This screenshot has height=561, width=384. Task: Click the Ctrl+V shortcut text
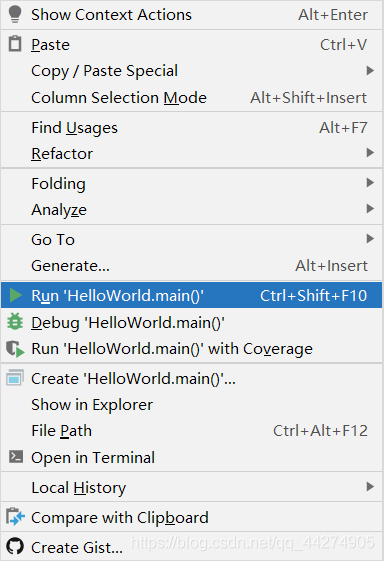tap(343, 45)
